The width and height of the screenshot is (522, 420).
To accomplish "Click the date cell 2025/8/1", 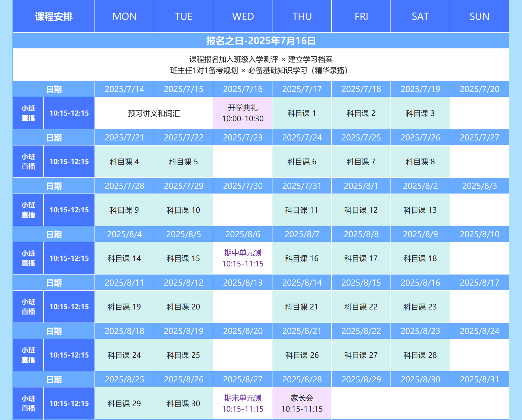I will 361,186.
